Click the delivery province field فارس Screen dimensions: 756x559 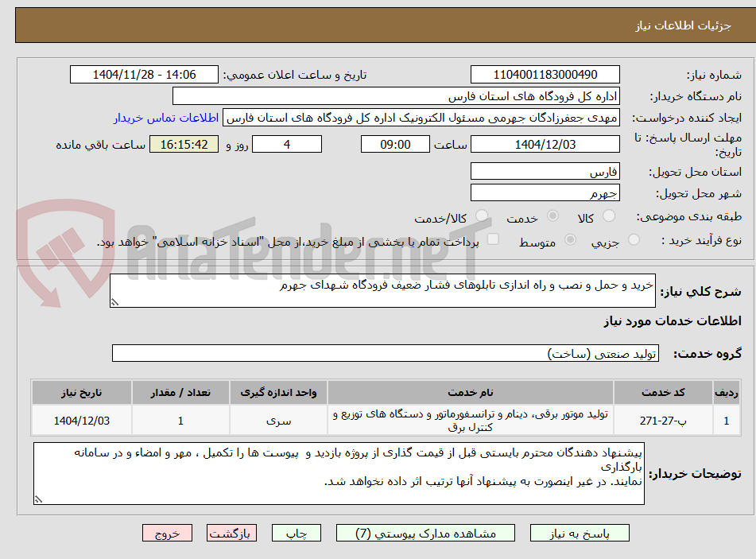pyautogui.click(x=545, y=172)
